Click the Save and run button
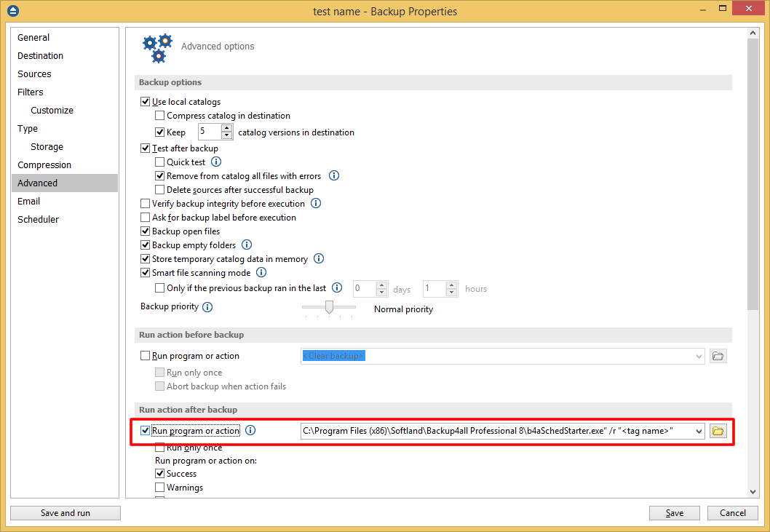Screen dimensions: 770x532 [x=66, y=513]
